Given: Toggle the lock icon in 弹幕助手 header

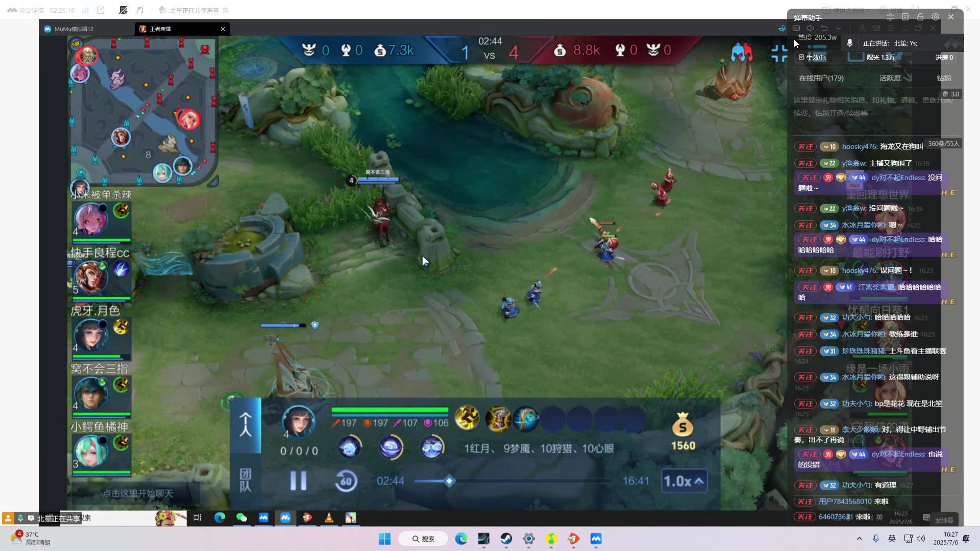Looking at the screenshot, I should (x=920, y=17).
